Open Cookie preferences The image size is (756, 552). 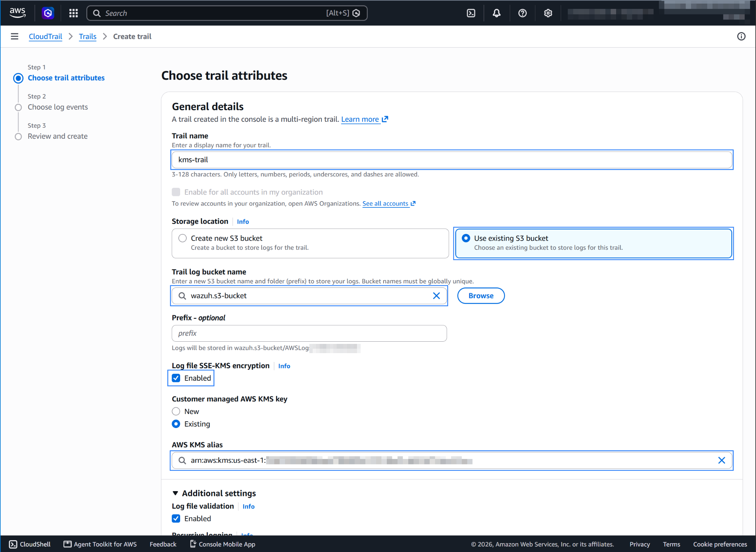(x=720, y=544)
